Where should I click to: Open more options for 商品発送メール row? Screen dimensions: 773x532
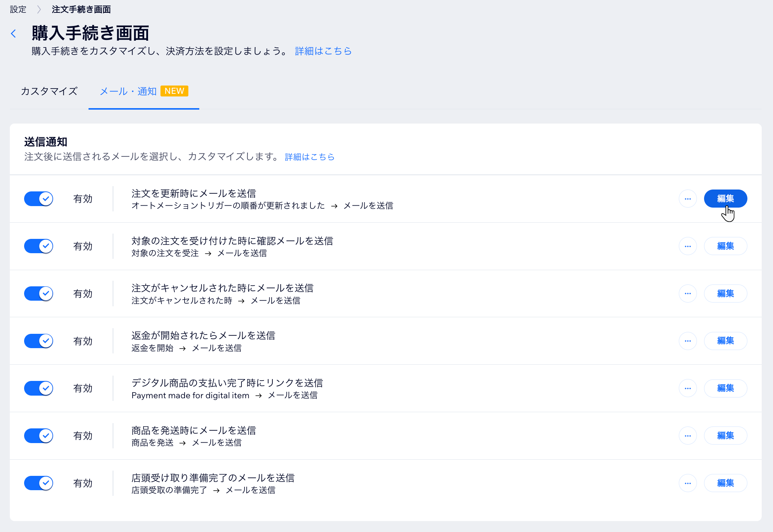tap(687, 436)
